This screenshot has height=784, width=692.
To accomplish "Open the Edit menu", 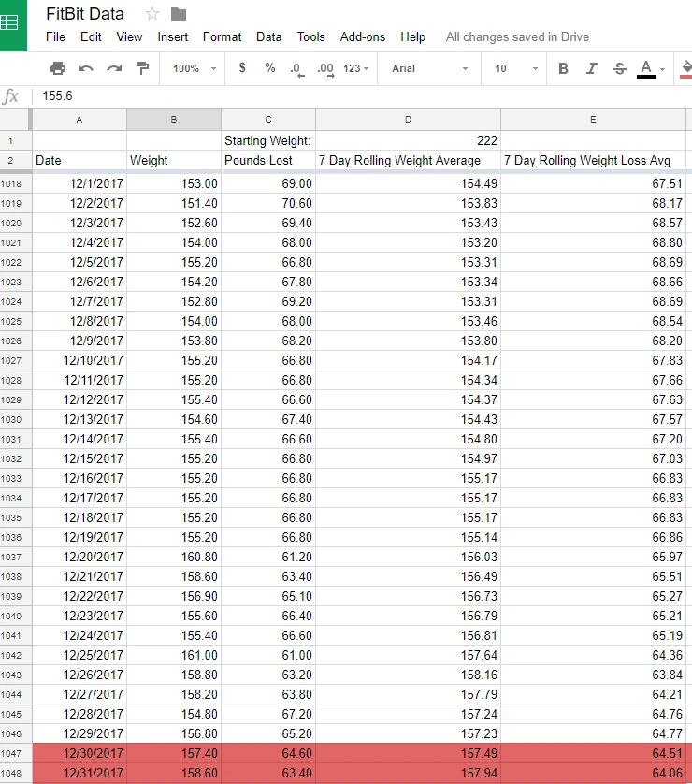I will click(x=91, y=37).
